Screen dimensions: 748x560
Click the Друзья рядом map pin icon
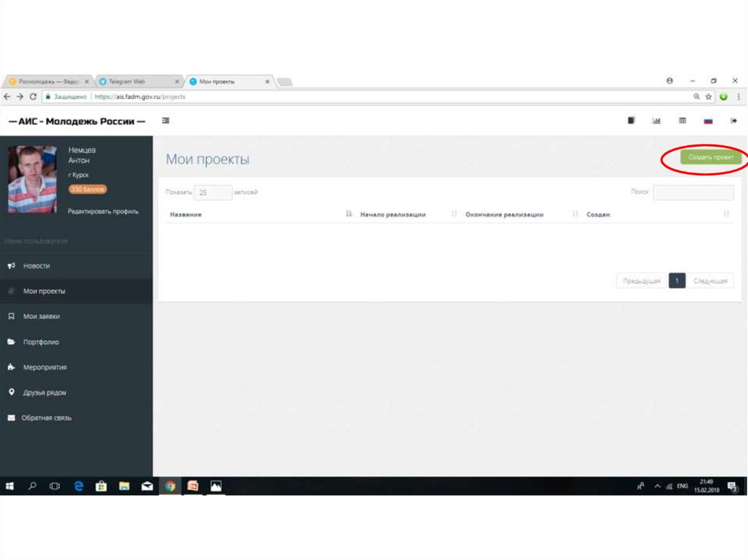(12, 392)
